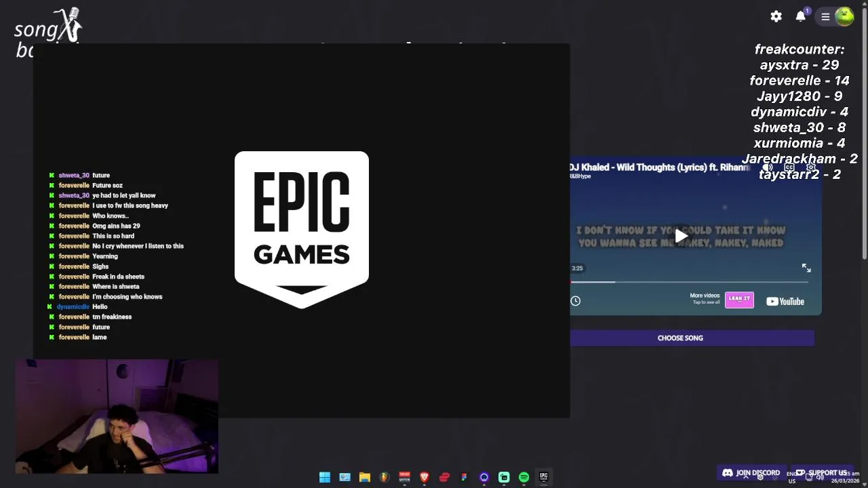Click the 'Jayy1280 - 9' freakcounter entry
Image resolution: width=868 pixels, height=488 pixels.
click(x=800, y=96)
